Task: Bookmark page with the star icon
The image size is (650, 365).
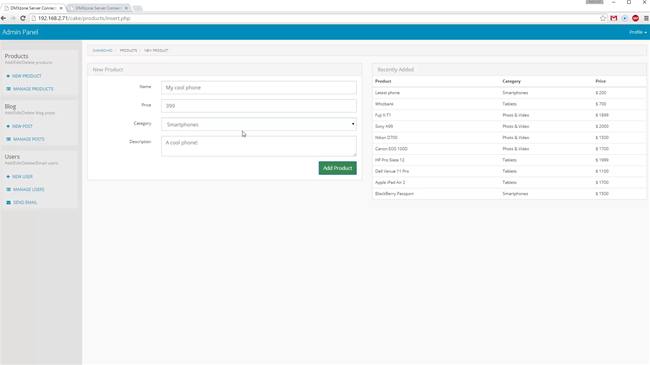Action: tap(603, 18)
